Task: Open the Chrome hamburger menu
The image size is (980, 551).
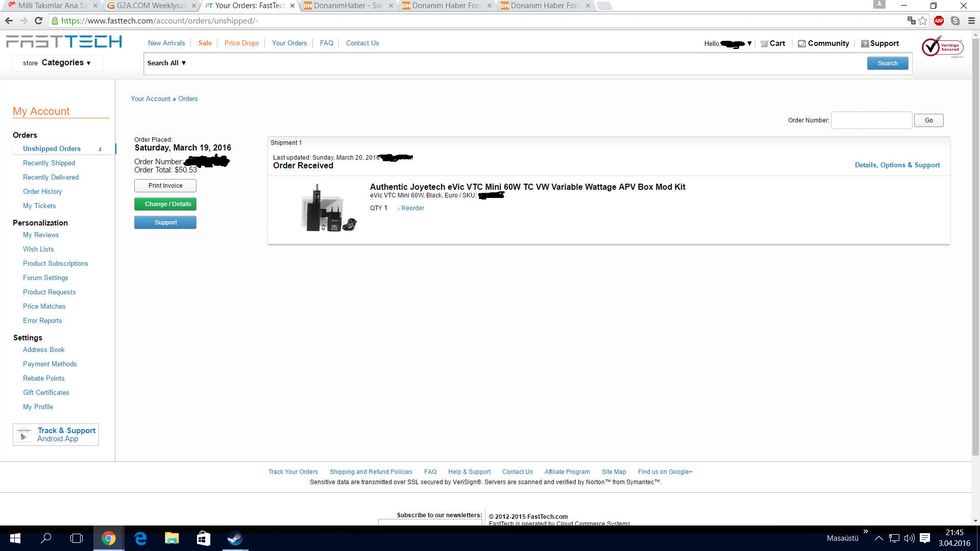Action: [971, 21]
